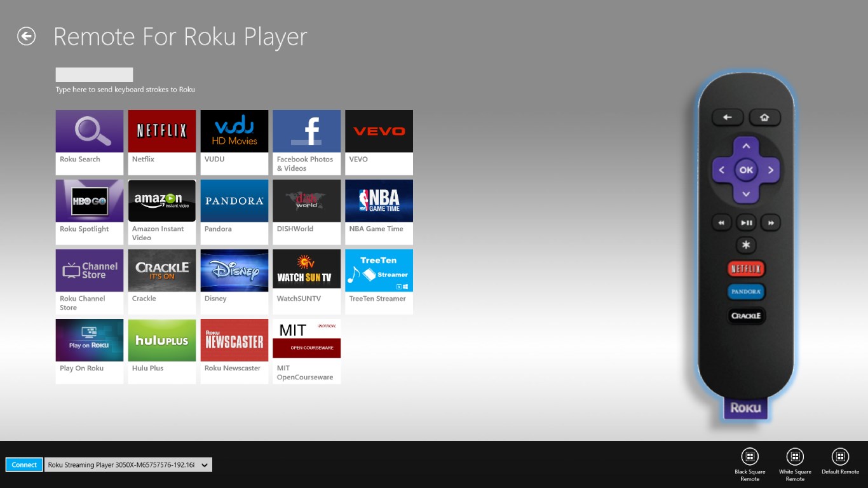
Task: Click the remote's back arrow button
Action: point(728,118)
